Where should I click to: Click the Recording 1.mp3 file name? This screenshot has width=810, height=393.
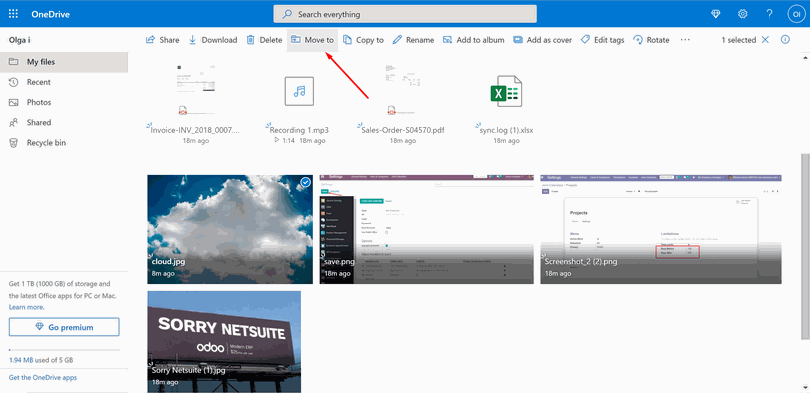coord(299,130)
